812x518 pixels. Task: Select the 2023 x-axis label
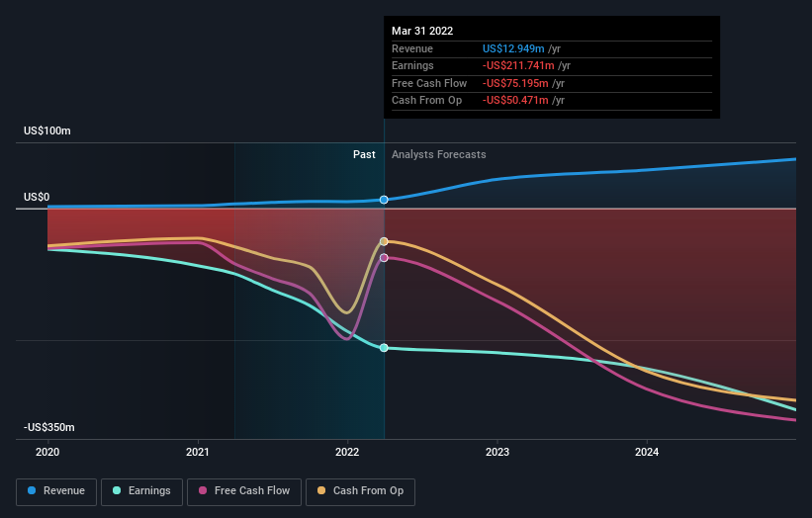(x=497, y=453)
